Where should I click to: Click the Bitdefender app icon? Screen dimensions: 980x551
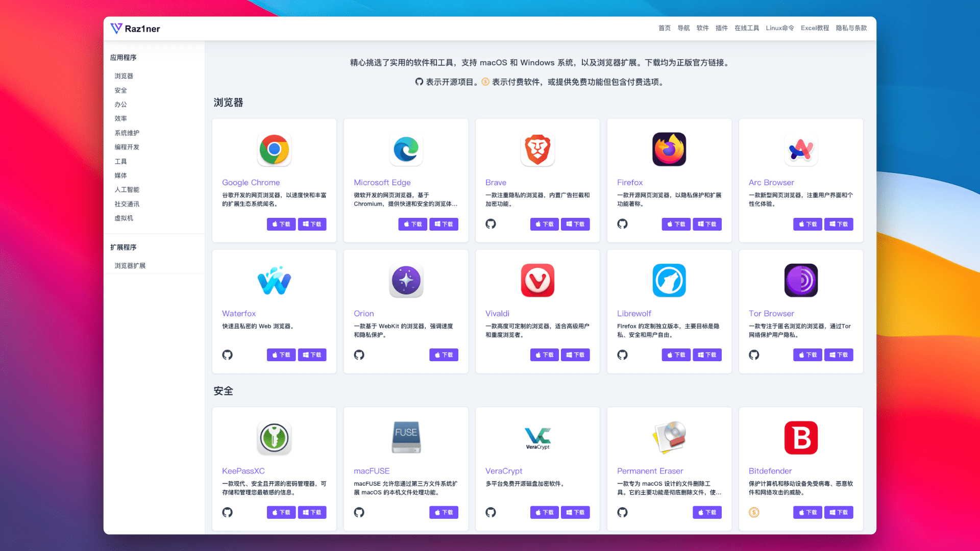801,438
